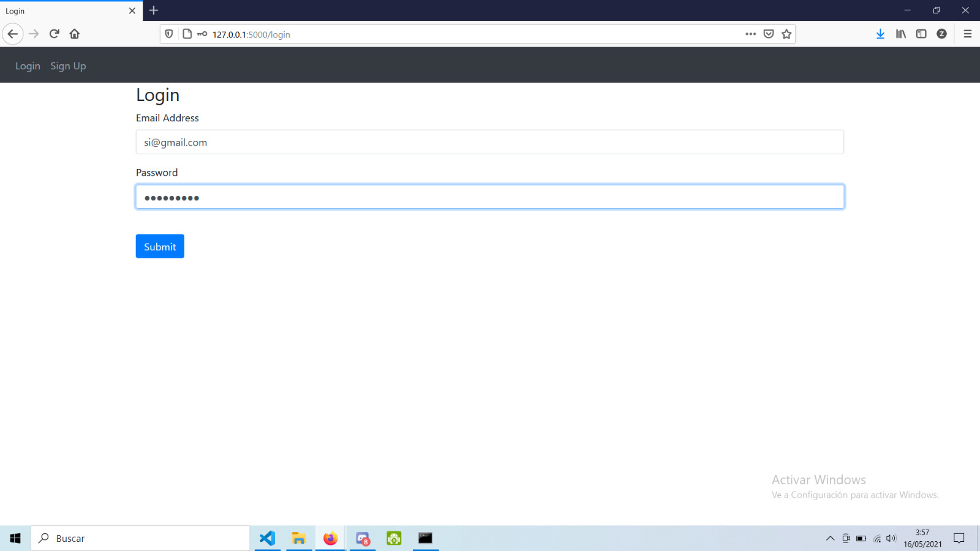Focus the Password input field
Viewport: 980px width, 551px height.
click(x=490, y=197)
